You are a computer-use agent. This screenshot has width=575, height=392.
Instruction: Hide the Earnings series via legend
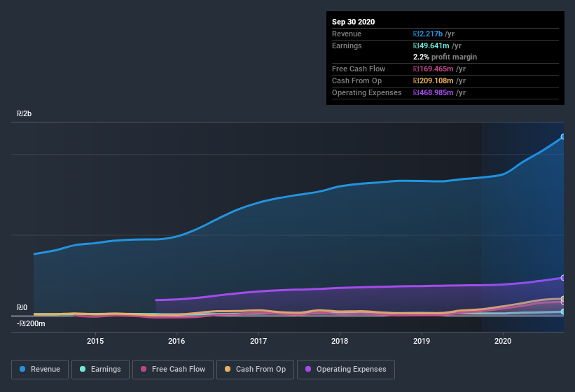tap(101, 369)
